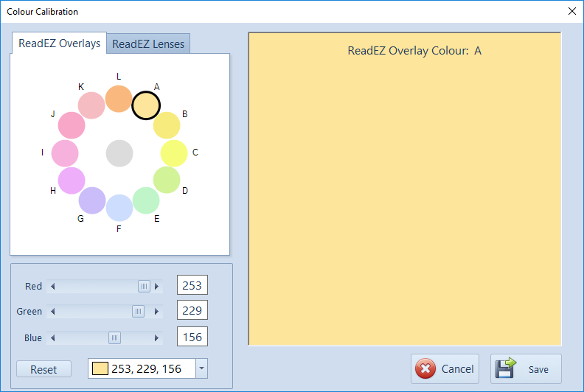The width and height of the screenshot is (584, 392).
Task: Select overlay colour B circle
Action: (167, 125)
